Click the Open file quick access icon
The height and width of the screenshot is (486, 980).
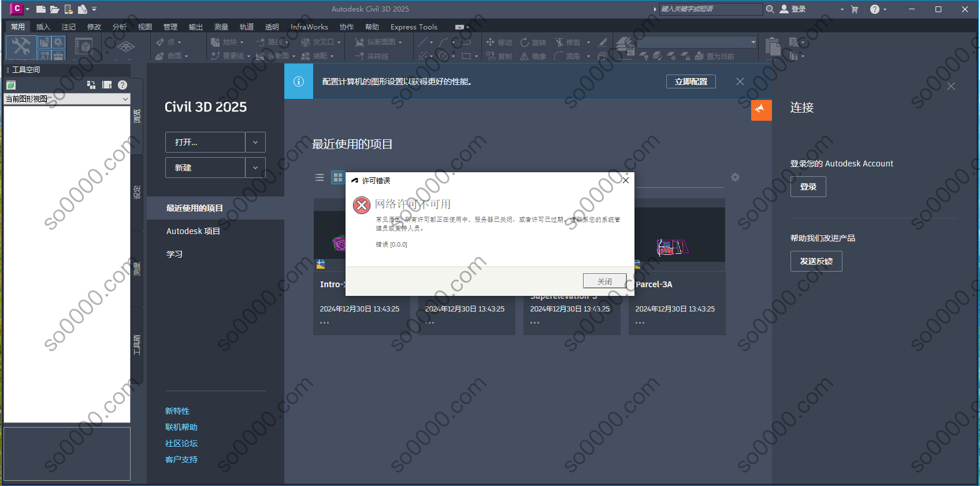click(x=54, y=9)
